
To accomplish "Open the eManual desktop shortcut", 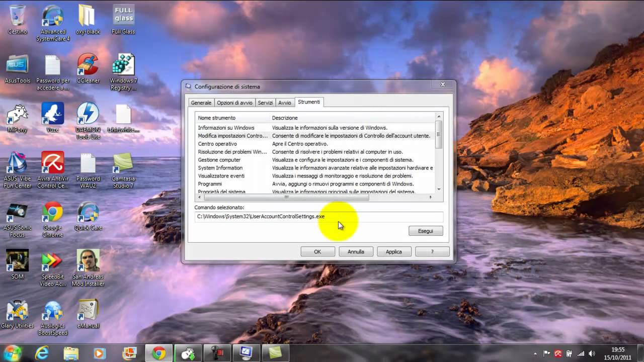I will click(x=88, y=314).
